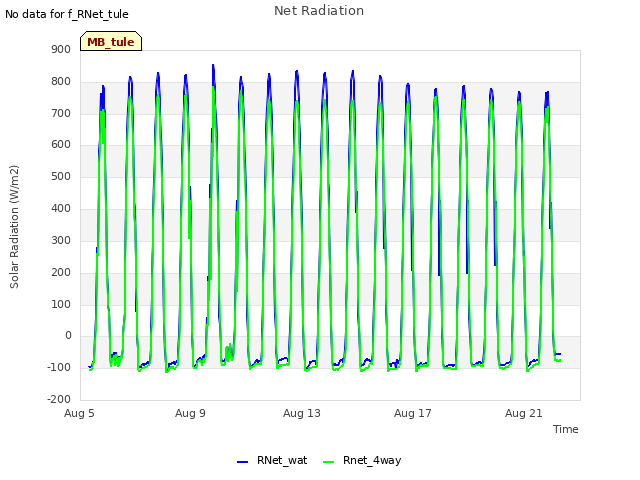The width and height of the screenshot is (640, 480).
Task: Click the 900 y-axis tick label
Action: [x=61, y=50]
